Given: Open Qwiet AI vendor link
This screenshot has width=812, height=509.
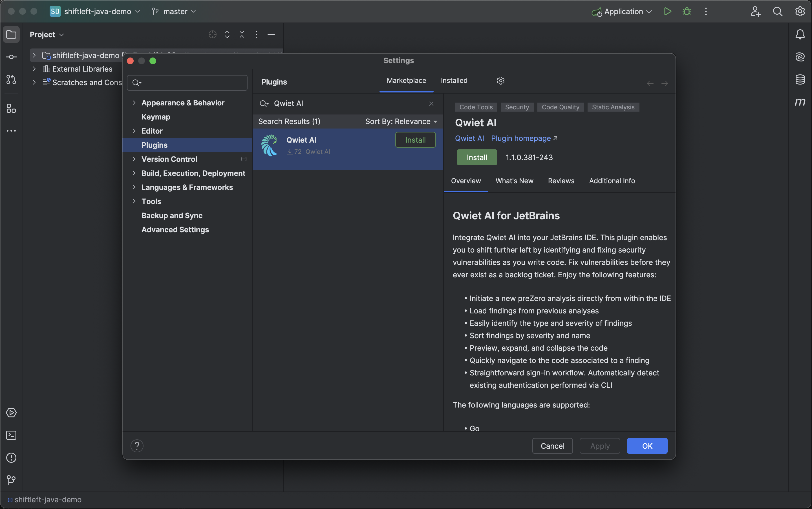Looking at the screenshot, I should click(469, 138).
